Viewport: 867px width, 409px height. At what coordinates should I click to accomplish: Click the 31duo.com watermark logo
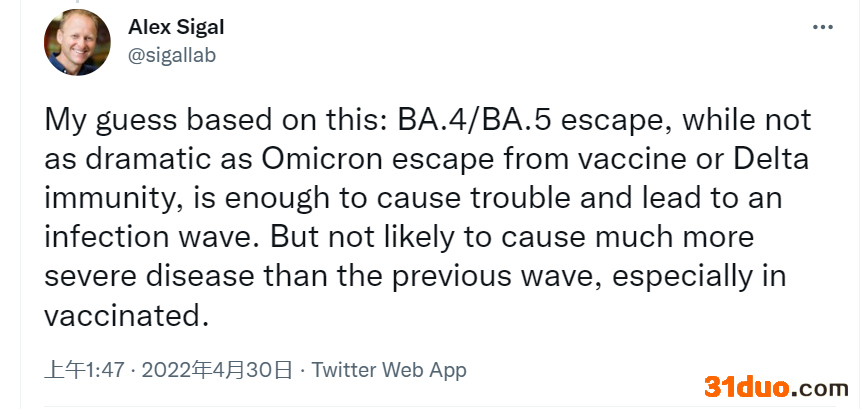pos(775,387)
